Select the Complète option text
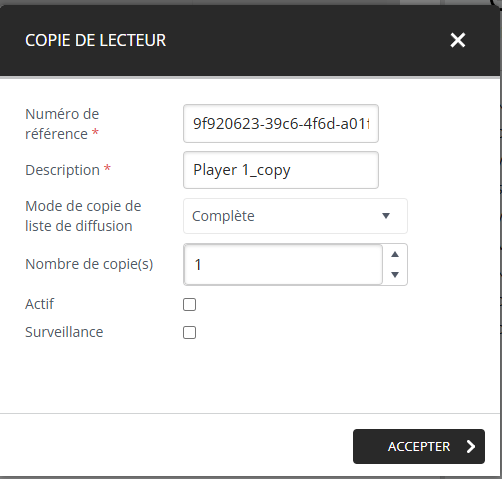This screenshot has width=502, height=479. (x=223, y=216)
